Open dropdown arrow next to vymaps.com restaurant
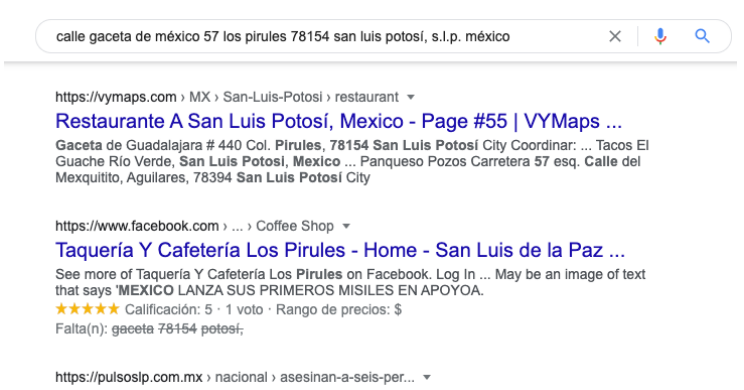This screenshot has height=390, width=744. tap(411, 97)
